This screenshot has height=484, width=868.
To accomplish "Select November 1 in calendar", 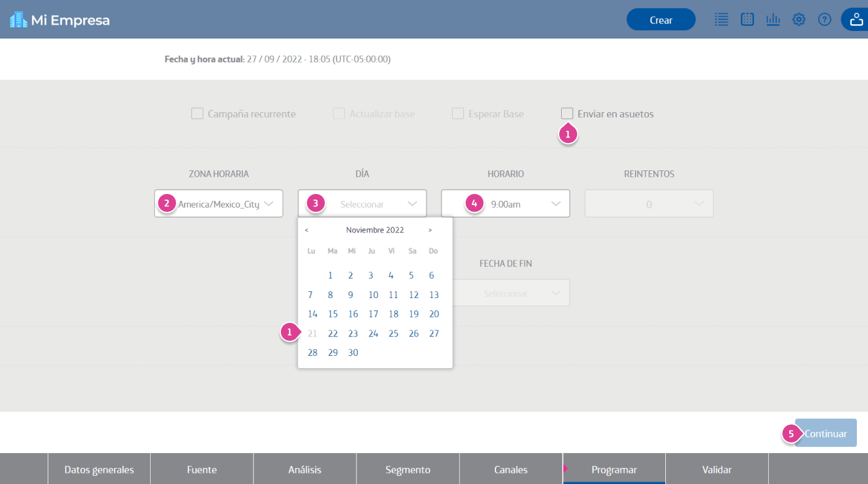I will pyautogui.click(x=330, y=275).
